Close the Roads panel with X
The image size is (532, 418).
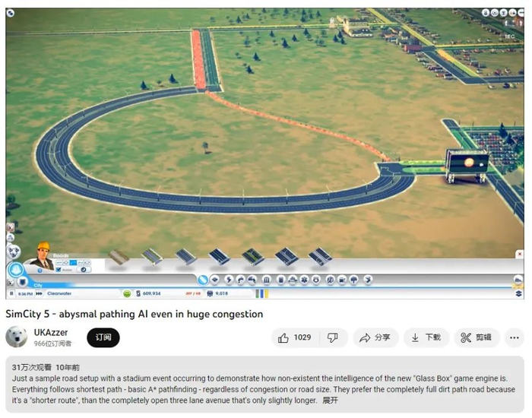click(x=519, y=254)
